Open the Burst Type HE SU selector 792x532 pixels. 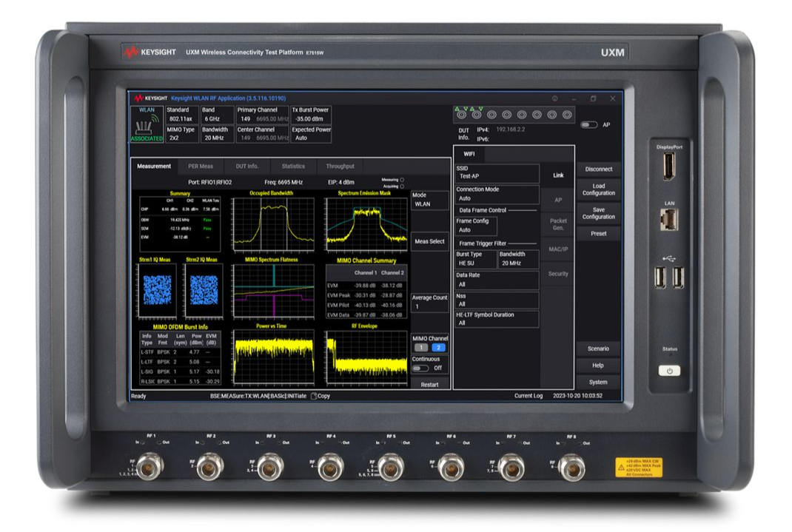coord(475,259)
